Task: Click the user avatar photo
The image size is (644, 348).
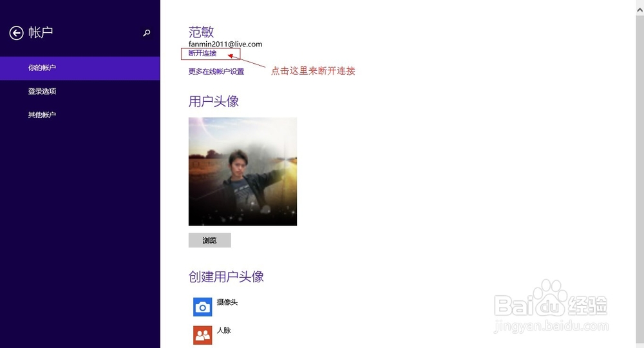Action: [243, 171]
